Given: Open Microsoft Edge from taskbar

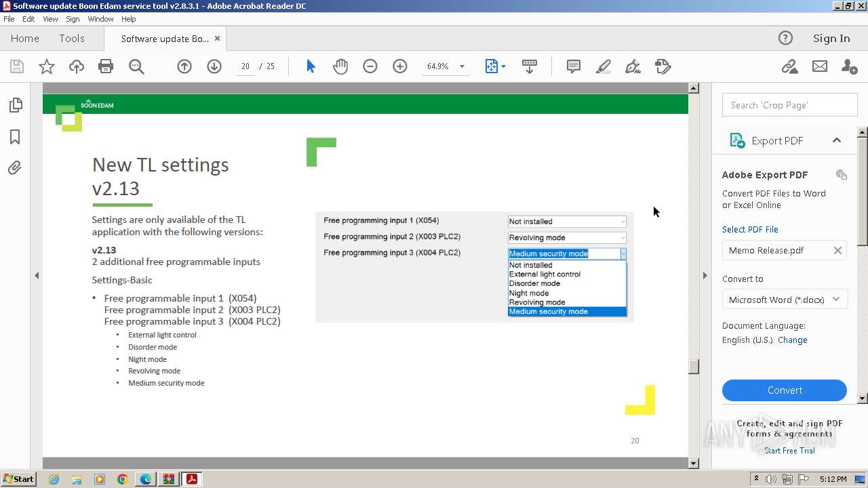Looking at the screenshot, I should [x=145, y=479].
